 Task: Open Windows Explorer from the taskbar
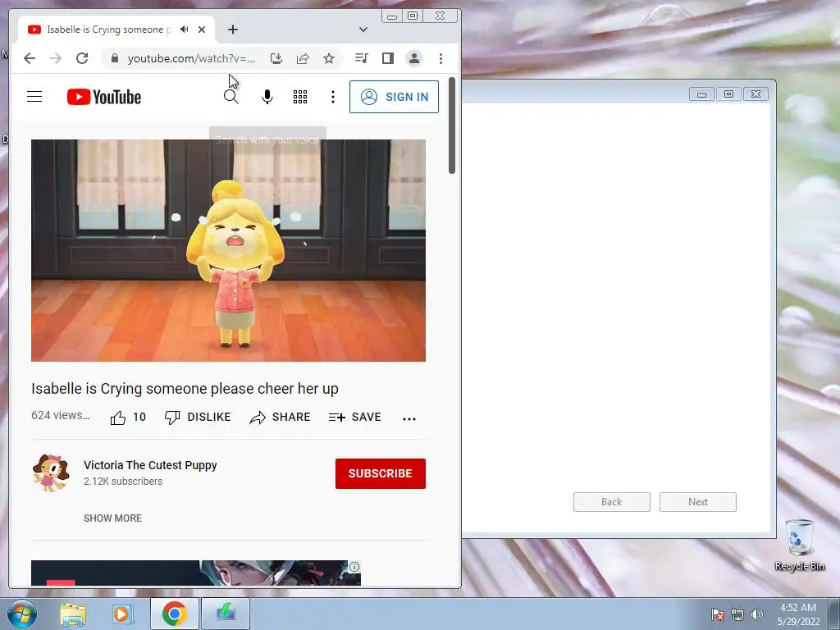[73, 614]
